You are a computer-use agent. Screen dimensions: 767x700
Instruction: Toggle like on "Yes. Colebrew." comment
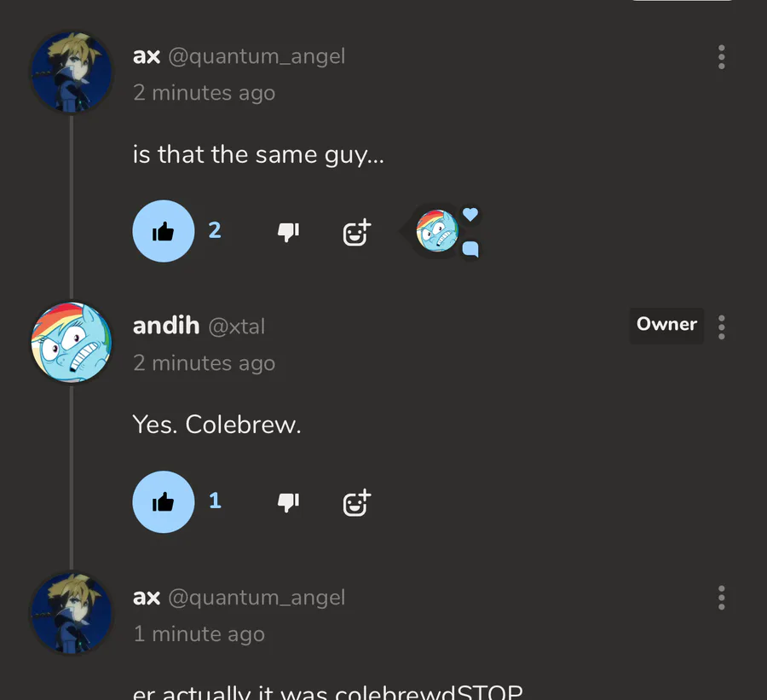(164, 501)
